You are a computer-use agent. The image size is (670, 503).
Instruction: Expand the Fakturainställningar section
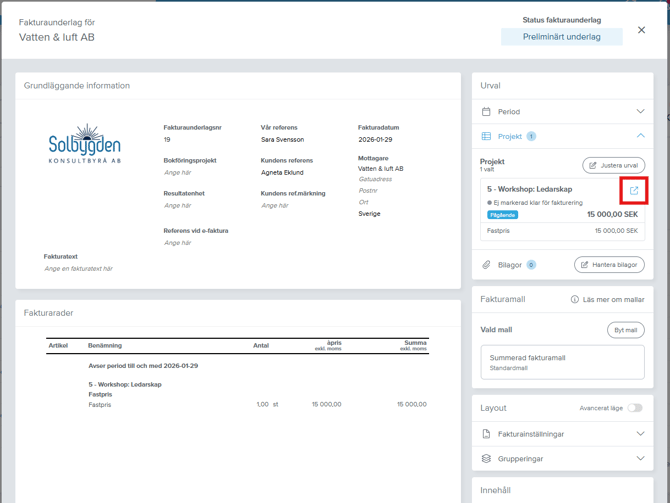[x=640, y=434]
